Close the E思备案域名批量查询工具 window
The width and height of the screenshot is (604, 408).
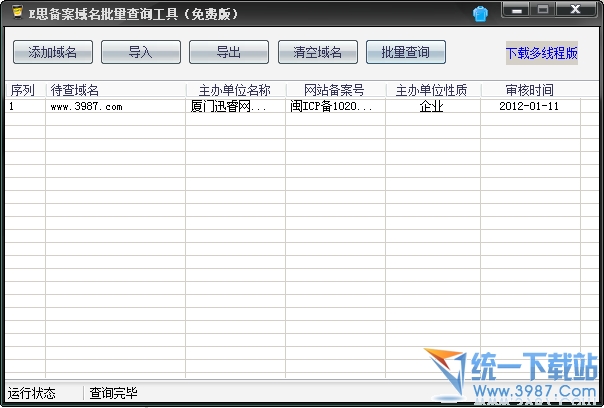pyautogui.click(x=575, y=10)
